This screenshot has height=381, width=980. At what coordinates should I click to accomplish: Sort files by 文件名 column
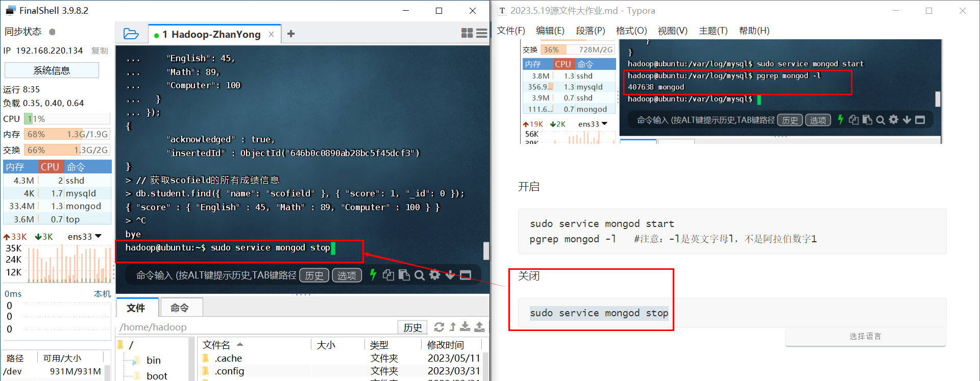coord(254,345)
